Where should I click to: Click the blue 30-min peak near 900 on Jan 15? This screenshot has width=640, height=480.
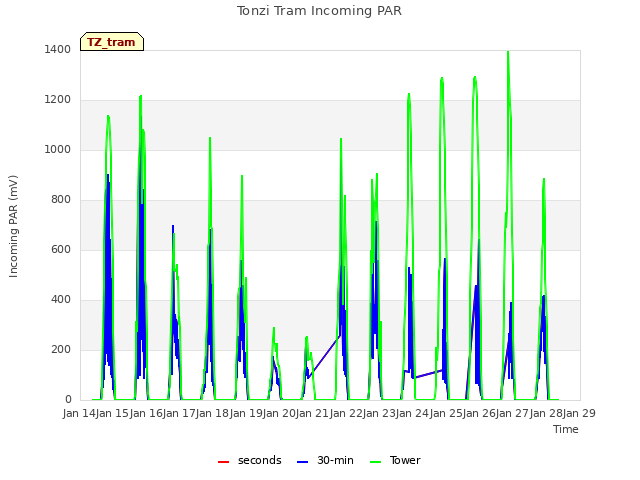[x=108, y=176]
